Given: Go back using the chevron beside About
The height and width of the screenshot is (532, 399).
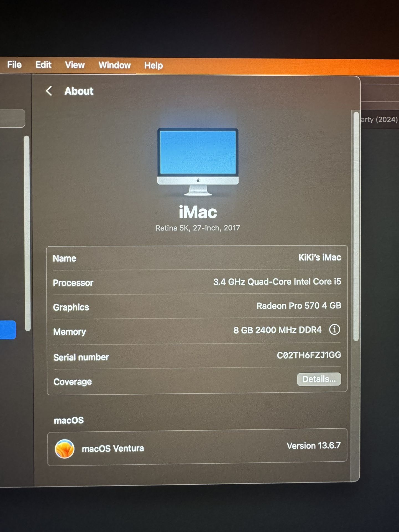Looking at the screenshot, I should [x=49, y=91].
